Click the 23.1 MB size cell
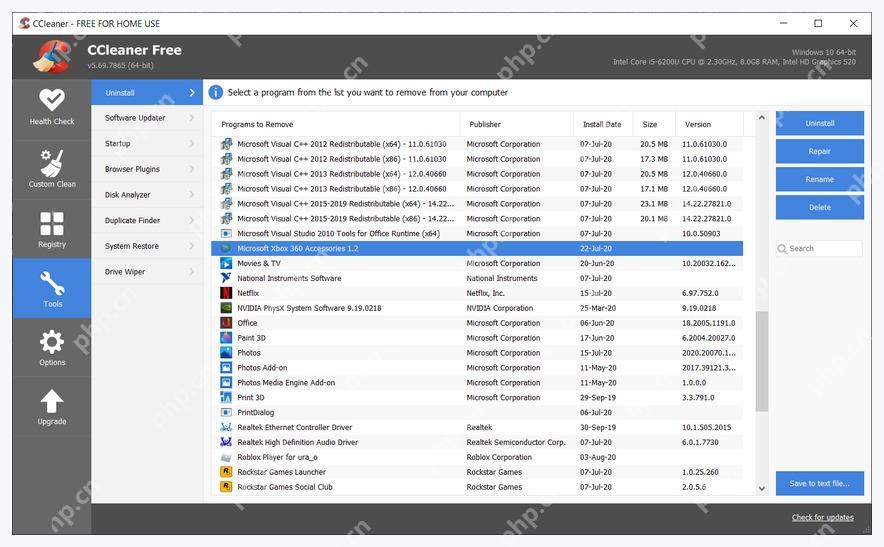The width and height of the screenshot is (884, 547). click(x=654, y=204)
